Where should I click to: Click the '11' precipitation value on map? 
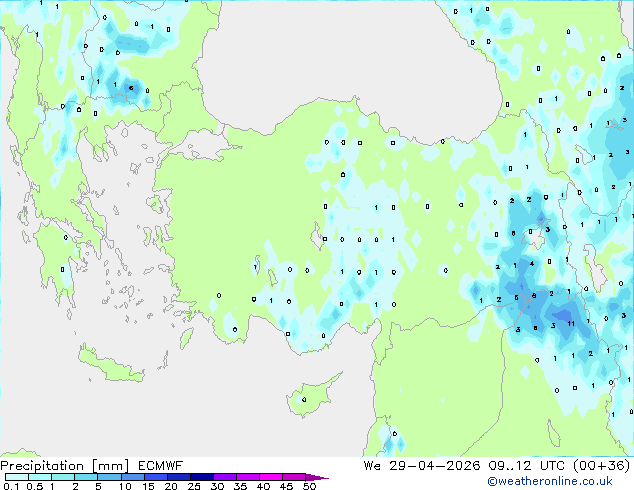[571, 323]
